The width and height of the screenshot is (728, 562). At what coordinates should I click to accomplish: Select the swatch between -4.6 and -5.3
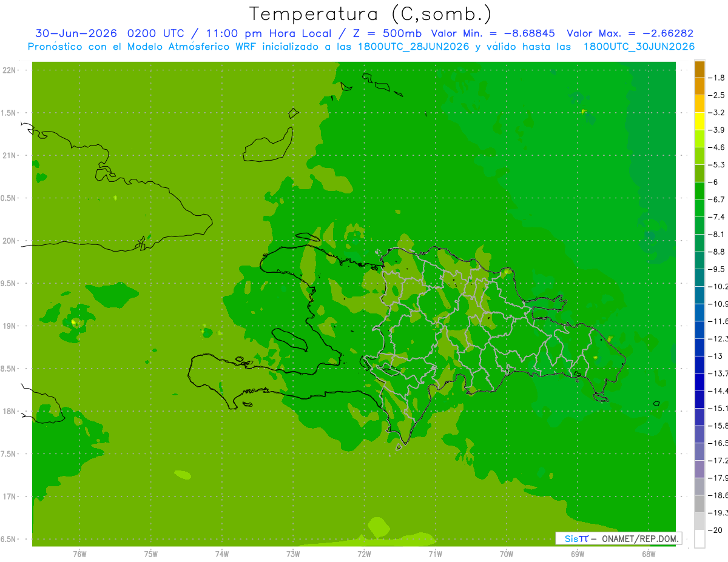(699, 156)
